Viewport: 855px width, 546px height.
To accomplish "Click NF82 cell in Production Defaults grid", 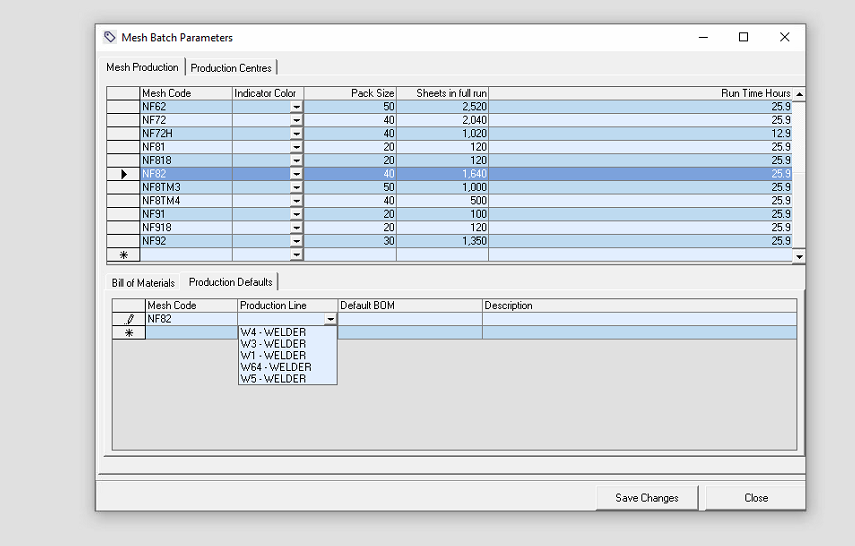I will [x=191, y=319].
